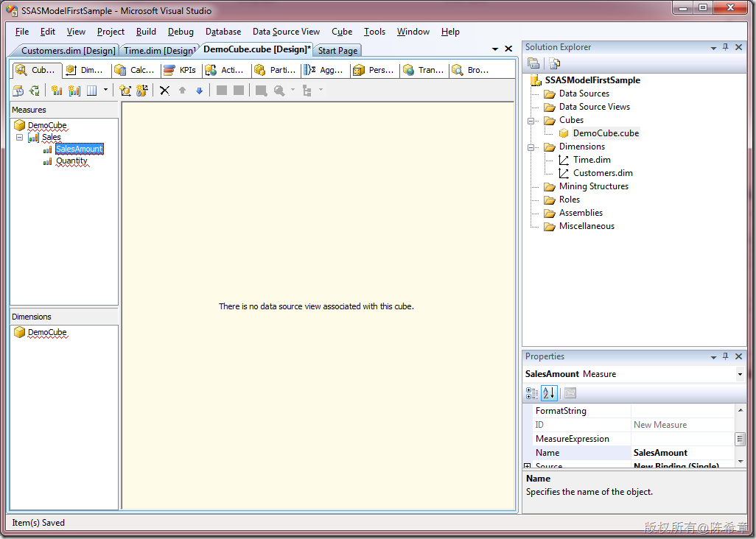The width and height of the screenshot is (756, 539).
Task: Click the active documents list dropdown arrow
Action: (494, 49)
